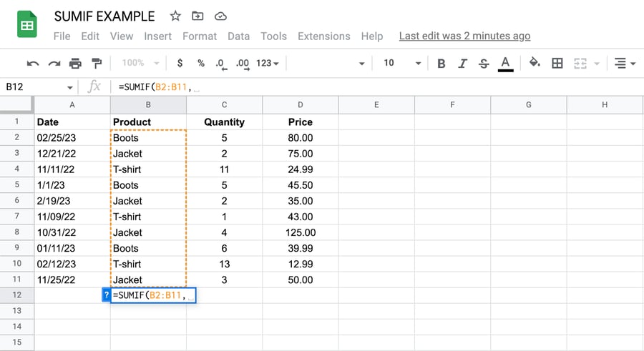Click the undo arrow icon
Screen dimensions: 644x351
[33, 63]
